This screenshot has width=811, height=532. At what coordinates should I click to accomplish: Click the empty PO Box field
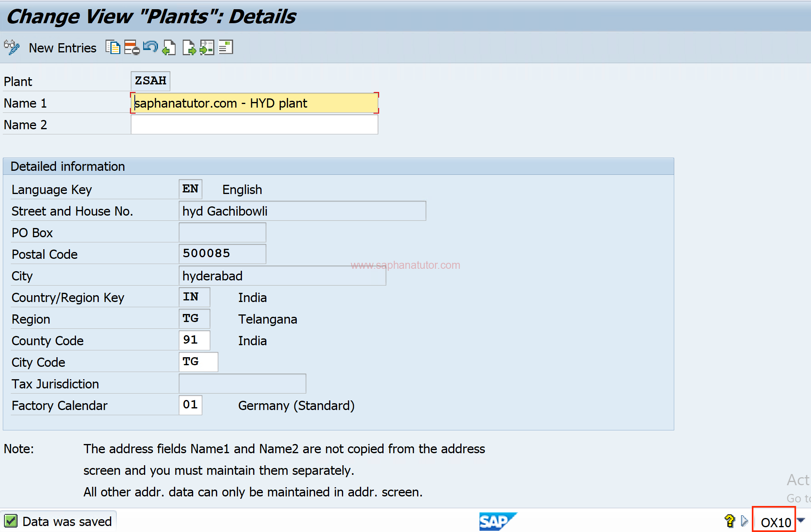tap(222, 232)
